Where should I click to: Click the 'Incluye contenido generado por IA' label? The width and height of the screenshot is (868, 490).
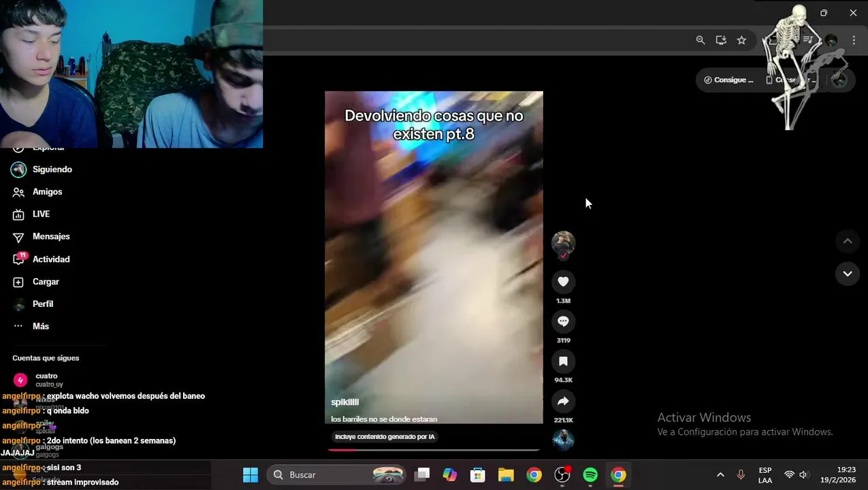pos(385,437)
